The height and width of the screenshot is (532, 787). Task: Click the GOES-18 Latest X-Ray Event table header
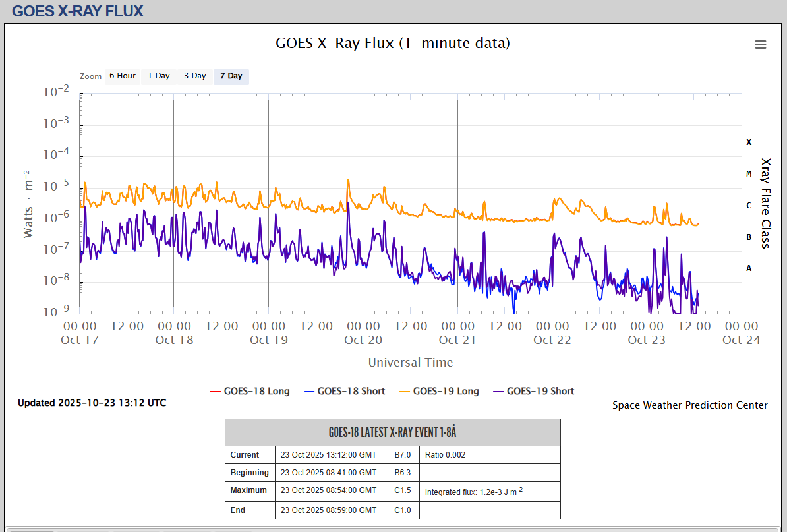[x=392, y=432]
